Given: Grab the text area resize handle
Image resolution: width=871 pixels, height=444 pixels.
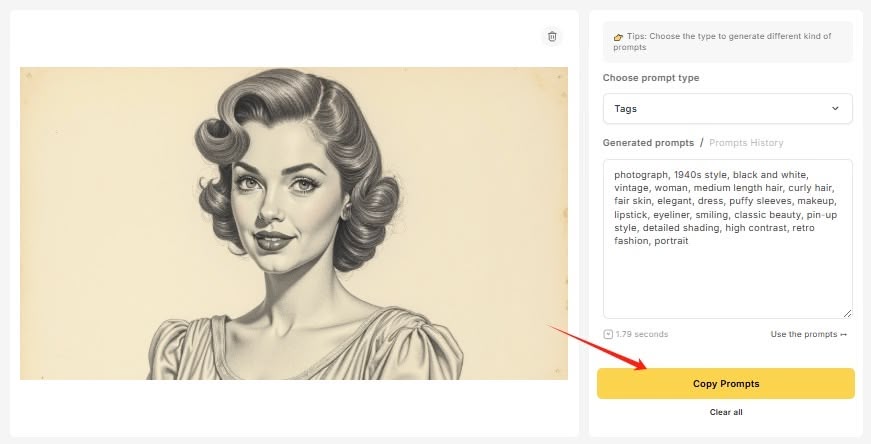Looking at the screenshot, I should pyautogui.click(x=847, y=313).
